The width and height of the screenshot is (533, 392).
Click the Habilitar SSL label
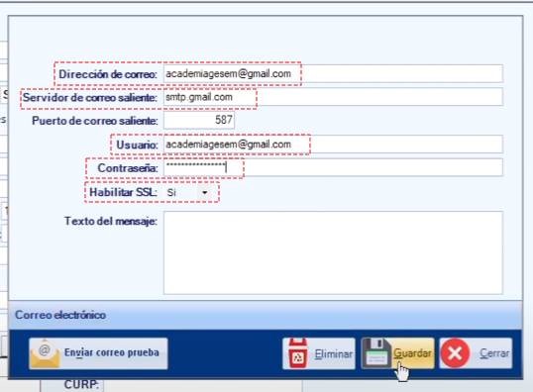point(123,192)
